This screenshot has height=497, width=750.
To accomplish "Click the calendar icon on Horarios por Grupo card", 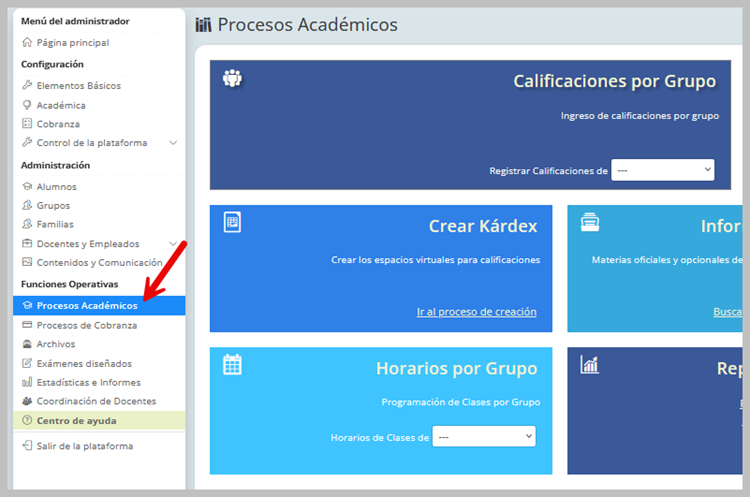I will (232, 365).
